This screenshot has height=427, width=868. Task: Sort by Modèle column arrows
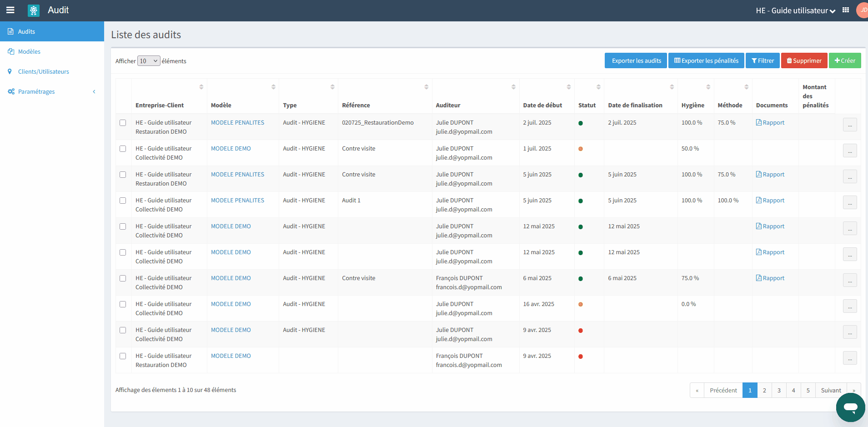click(273, 87)
